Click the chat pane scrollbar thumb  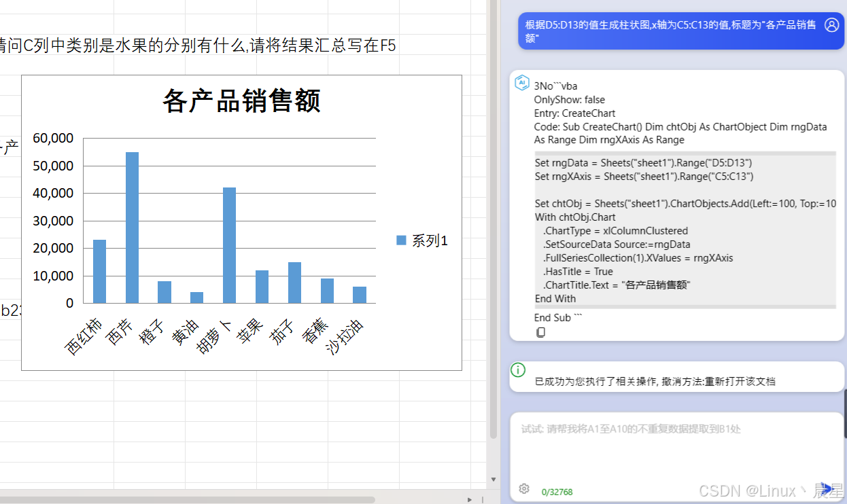pos(845,414)
